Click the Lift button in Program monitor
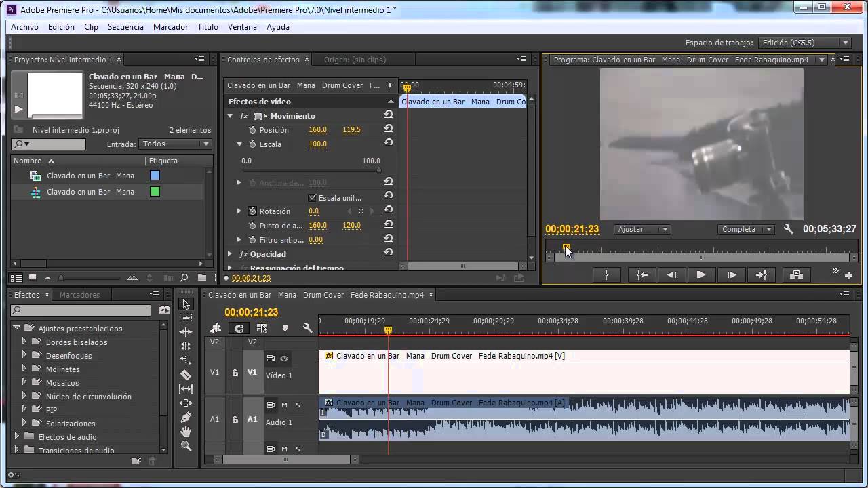 [797, 274]
